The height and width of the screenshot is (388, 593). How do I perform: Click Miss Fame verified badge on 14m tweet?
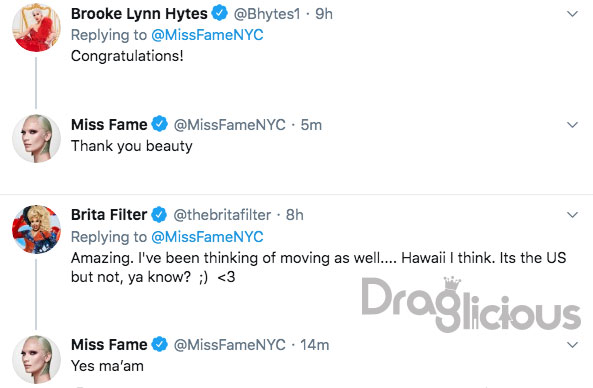159,345
